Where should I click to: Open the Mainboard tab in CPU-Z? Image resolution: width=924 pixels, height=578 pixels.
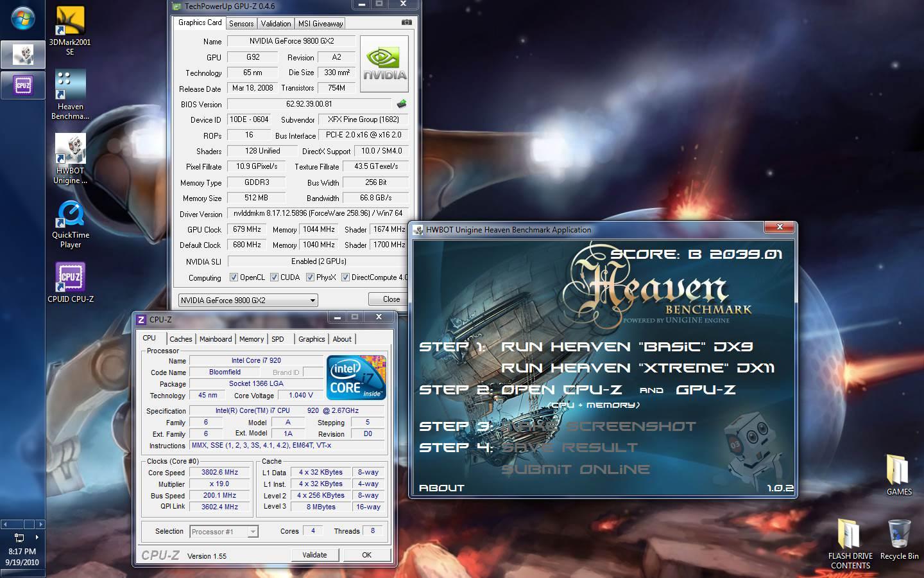coord(216,339)
